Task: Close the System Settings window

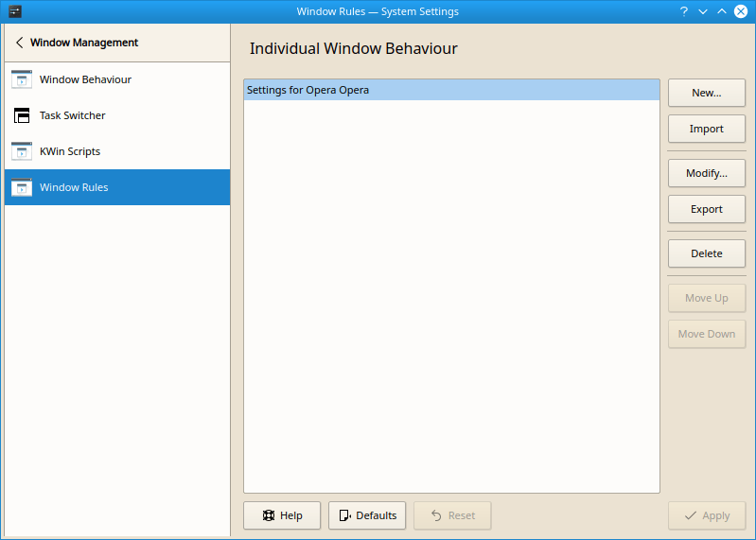Action: tap(741, 11)
